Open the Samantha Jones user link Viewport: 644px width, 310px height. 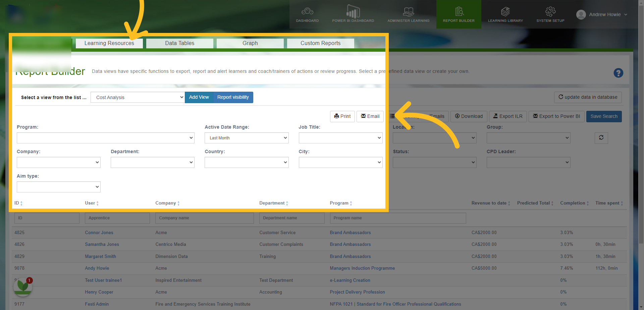[102, 245]
